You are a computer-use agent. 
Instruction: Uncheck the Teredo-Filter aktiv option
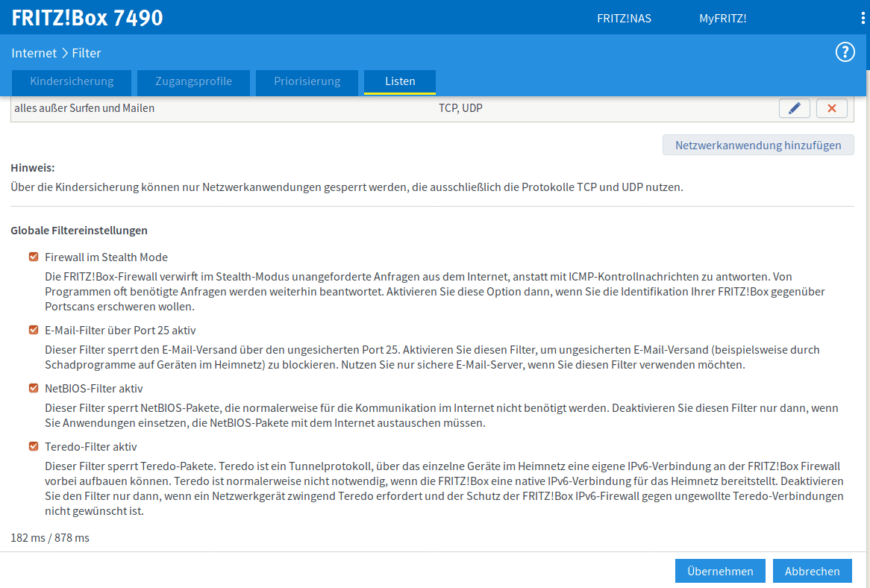click(34, 446)
